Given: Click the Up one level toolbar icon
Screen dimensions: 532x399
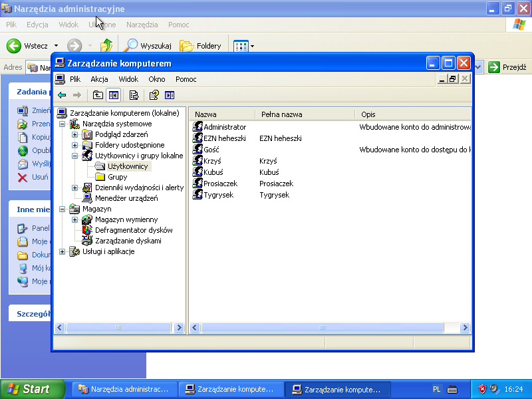Looking at the screenshot, I should [98, 95].
